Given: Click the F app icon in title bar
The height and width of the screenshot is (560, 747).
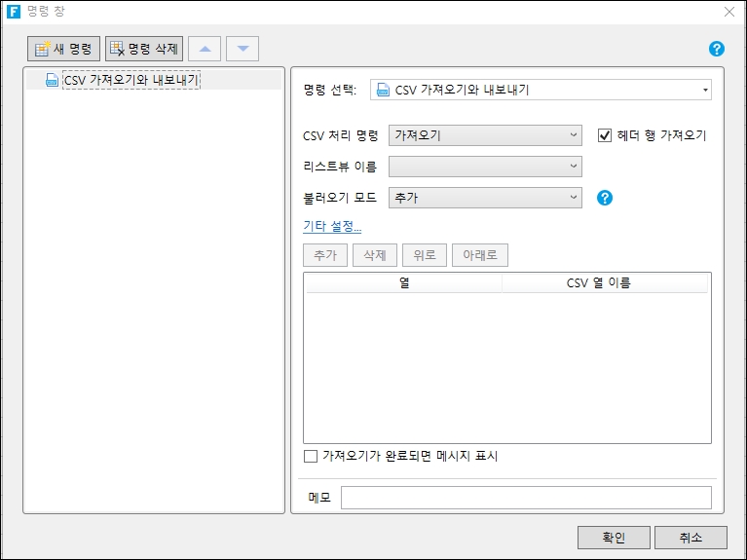Looking at the screenshot, I should coord(14,13).
